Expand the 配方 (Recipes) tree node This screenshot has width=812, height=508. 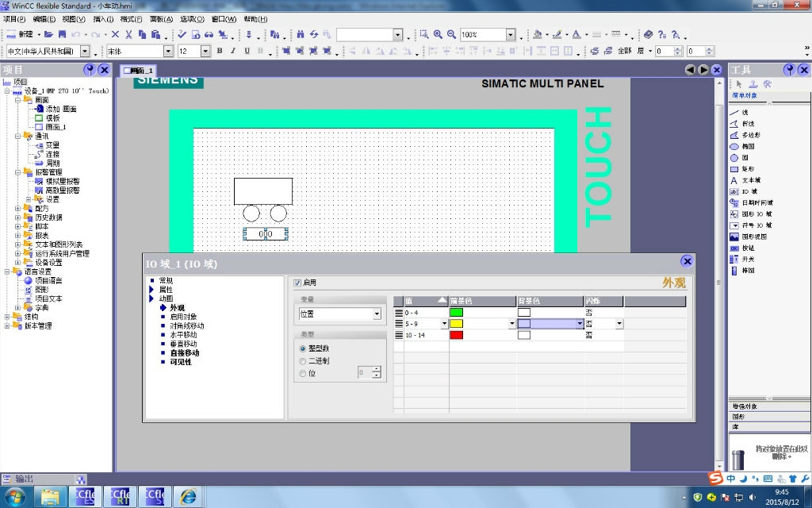(17, 209)
